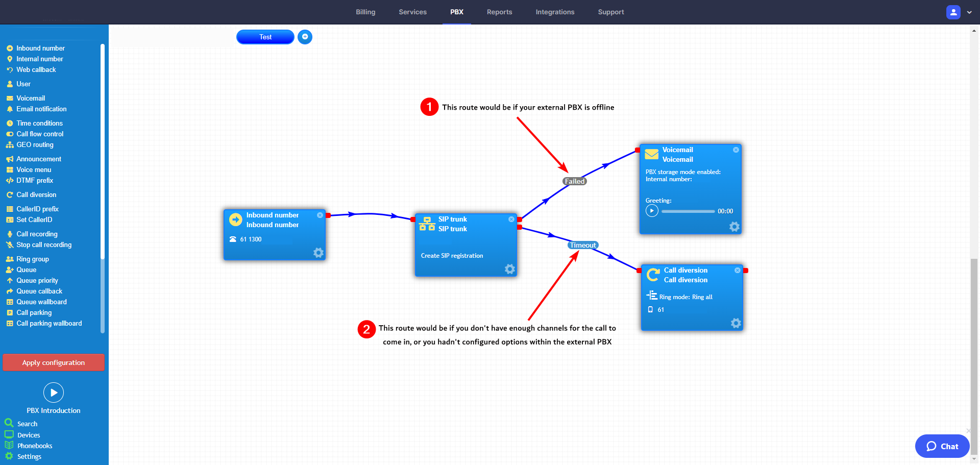Pick the Ring group element
980x465 pixels.
pos(32,259)
